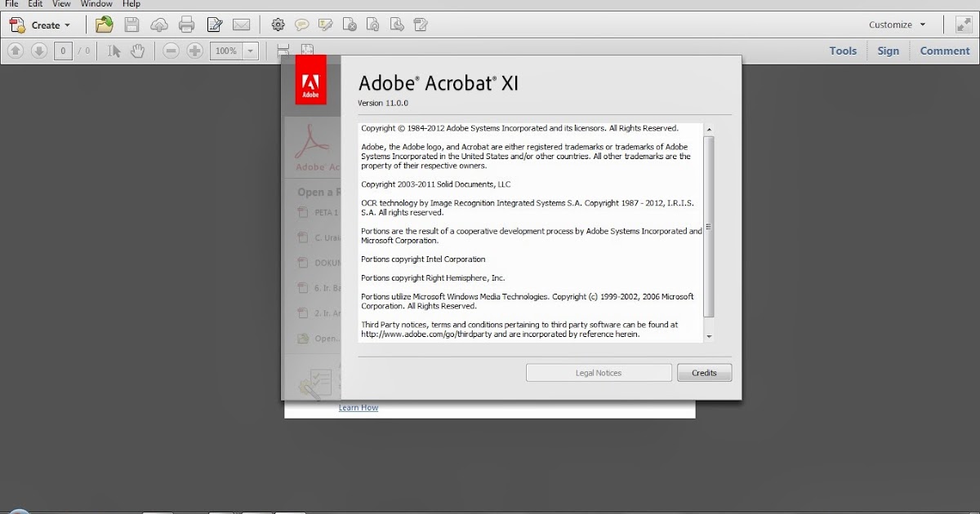980x514 pixels.
Task: Click the Print icon
Action: tap(187, 24)
